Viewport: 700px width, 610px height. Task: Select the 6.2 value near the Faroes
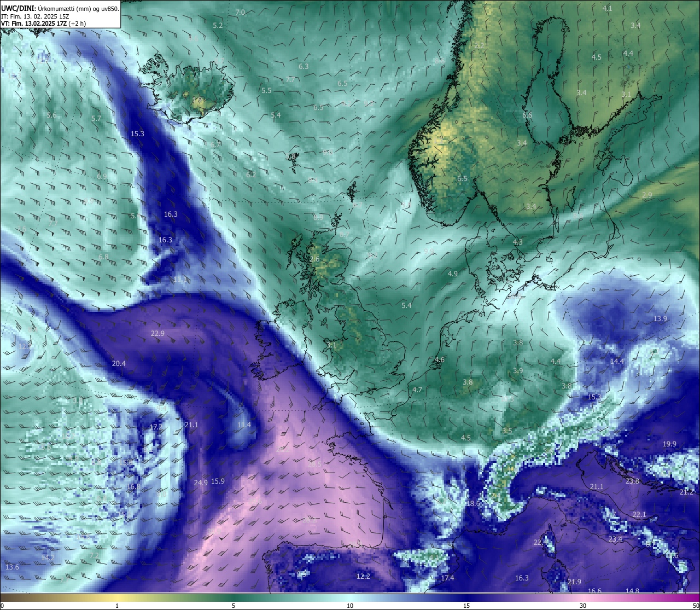[x=251, y=175]
